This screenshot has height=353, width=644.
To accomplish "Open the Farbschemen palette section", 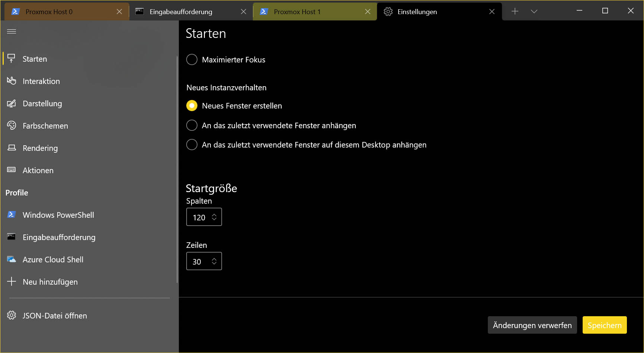I will click(x=45, y=126).
